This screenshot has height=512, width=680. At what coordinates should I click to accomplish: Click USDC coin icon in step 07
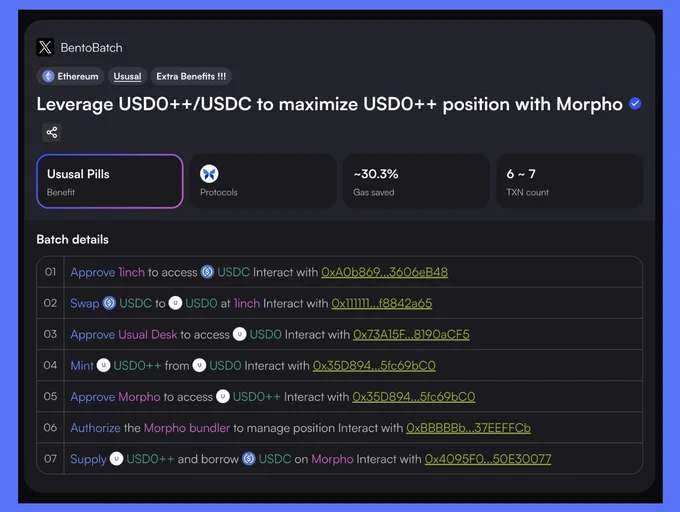coord(249,459)
